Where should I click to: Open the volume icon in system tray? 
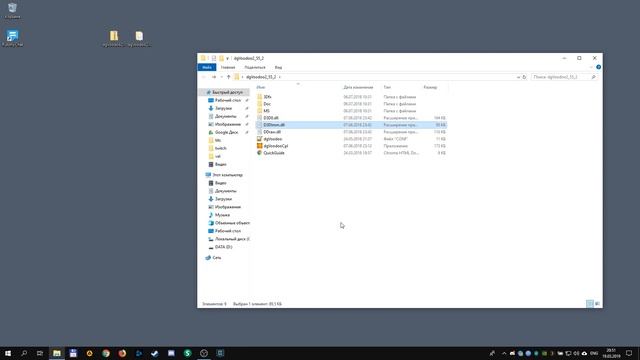coord(576,353)
